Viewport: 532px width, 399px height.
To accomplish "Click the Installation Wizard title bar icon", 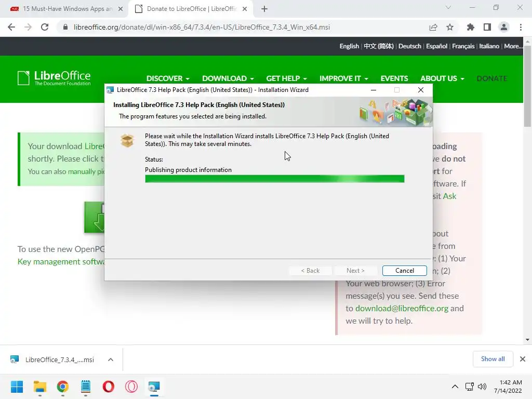I will point(110,90).
